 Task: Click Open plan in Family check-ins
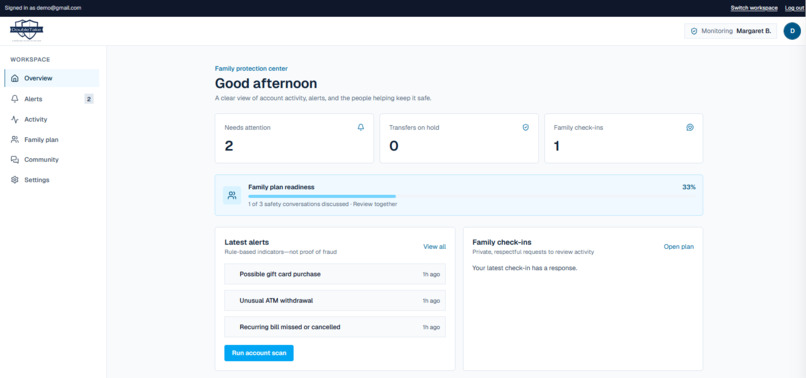(x=679, y=247)
